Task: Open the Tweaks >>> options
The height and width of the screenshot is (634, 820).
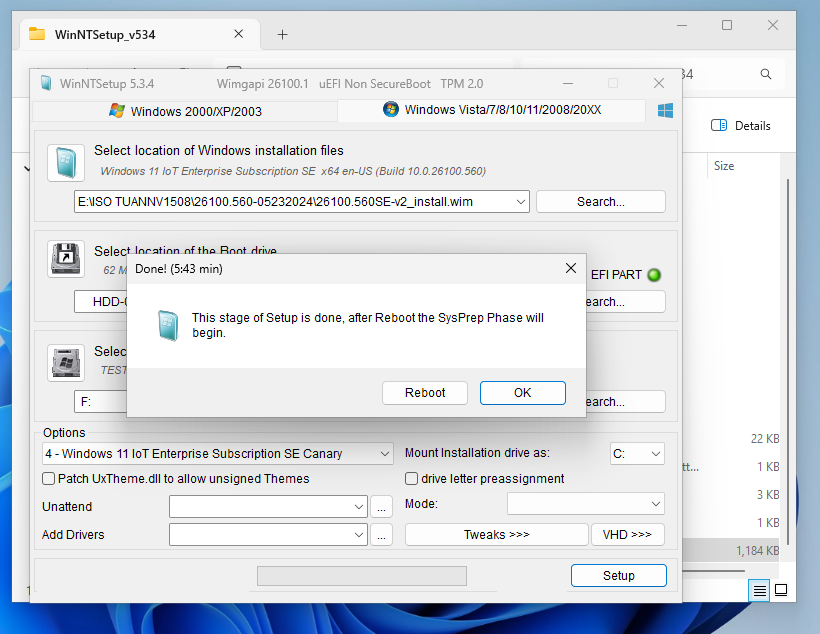Action: pos(496,535)
